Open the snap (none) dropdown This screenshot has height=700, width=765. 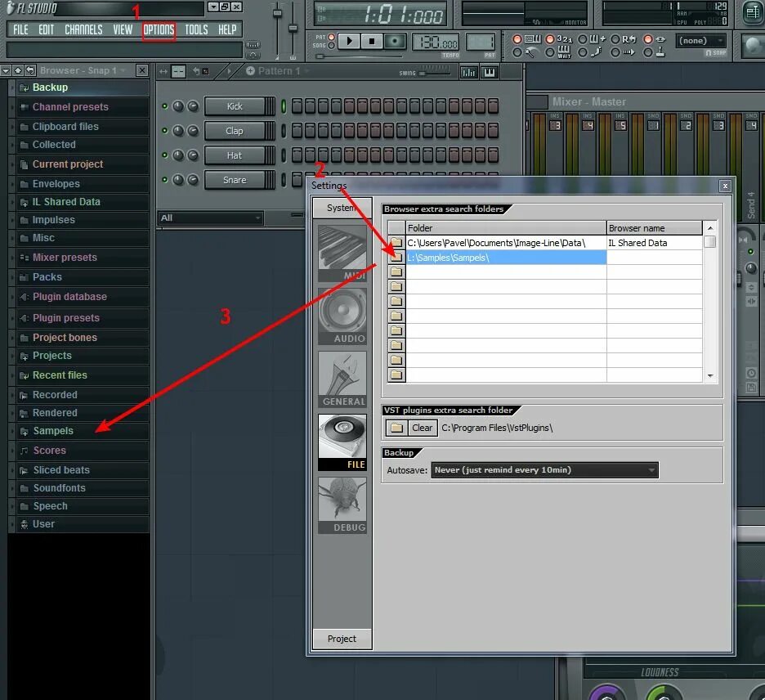700,41
